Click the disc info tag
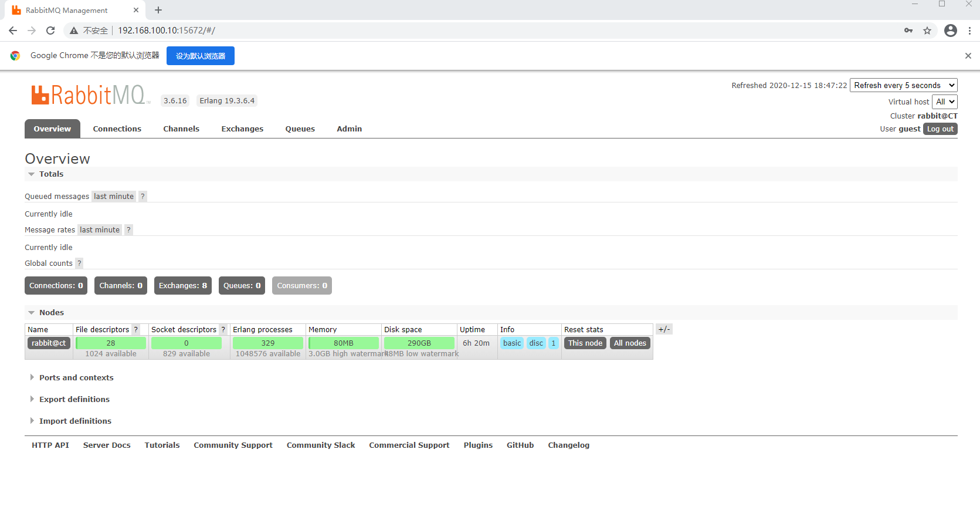980x510 pixels. coord(537,343)
